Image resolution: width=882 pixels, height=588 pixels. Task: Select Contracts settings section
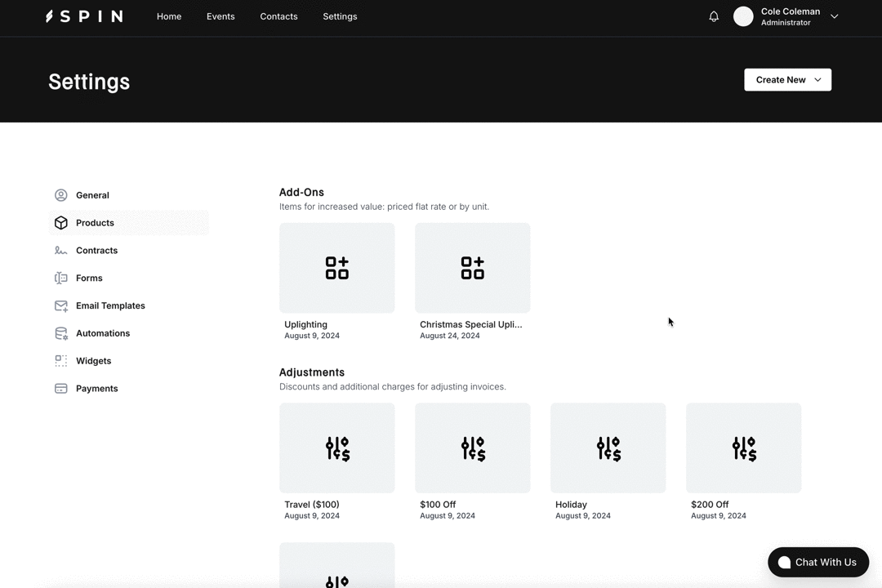click(x=129, y=251)
